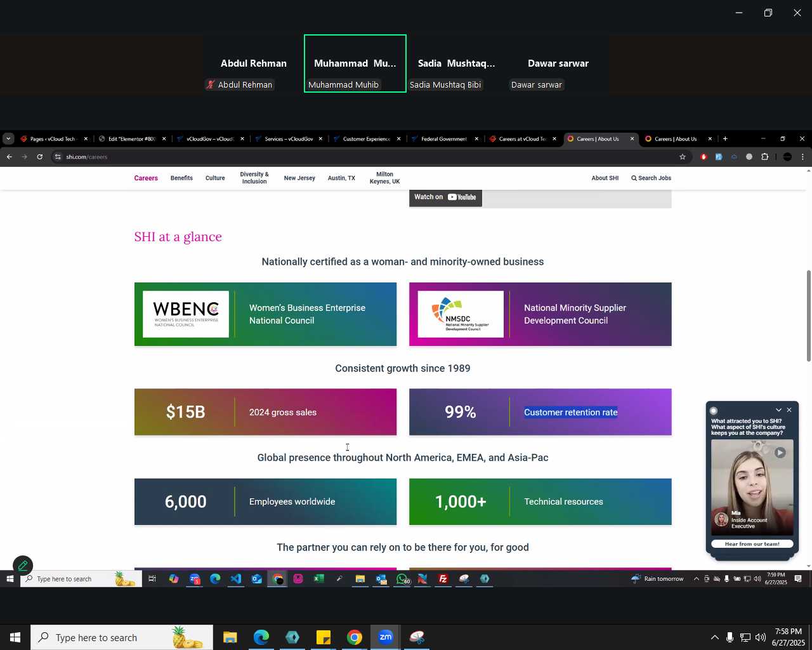The width and height of the screenshot is (812, 650).
Task: Click the Hear from our team button
Action: [752, 544]
